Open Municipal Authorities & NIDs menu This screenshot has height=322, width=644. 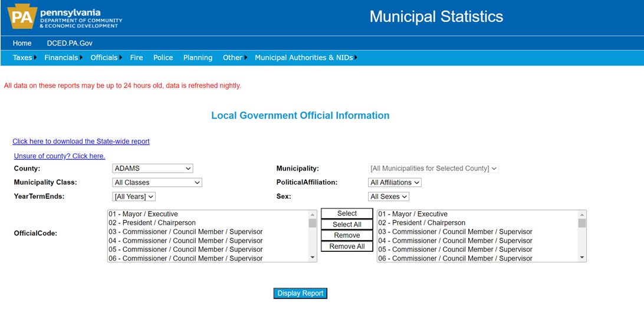coord(304,58)
